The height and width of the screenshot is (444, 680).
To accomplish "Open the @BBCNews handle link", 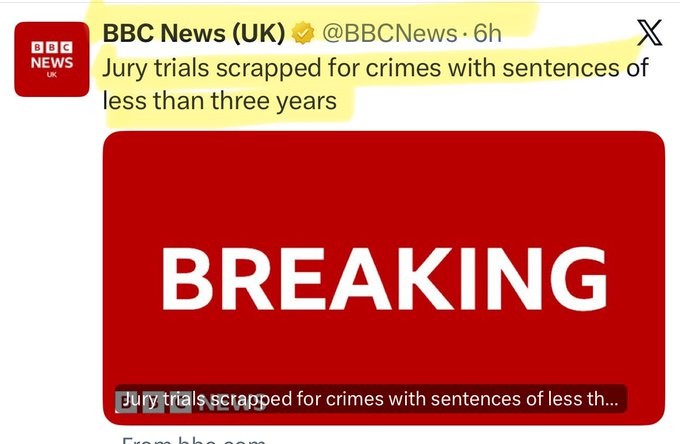I will [387, 34].
